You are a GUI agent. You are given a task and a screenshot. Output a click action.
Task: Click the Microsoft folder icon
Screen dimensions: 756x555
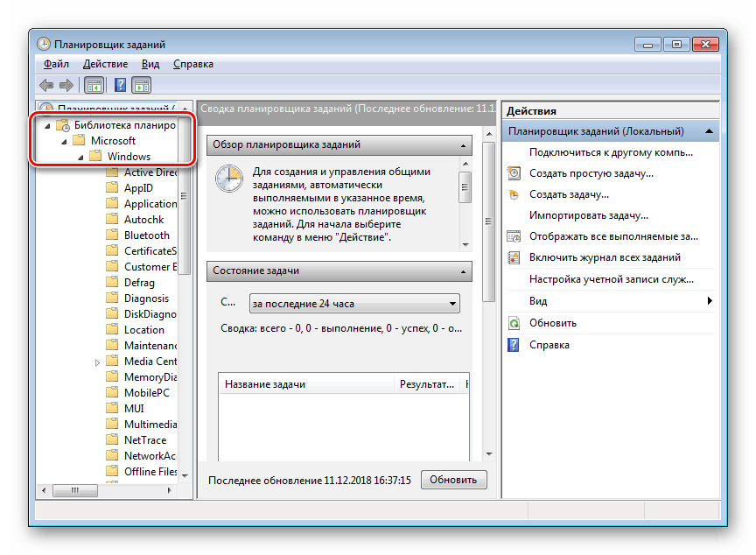click(x=79, y=140)
